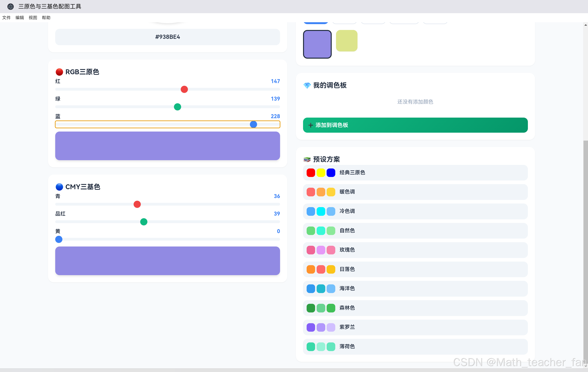Adjust the 绿 RGB slider
Viewport: 588px width, 372px height.
coord(168,107)
